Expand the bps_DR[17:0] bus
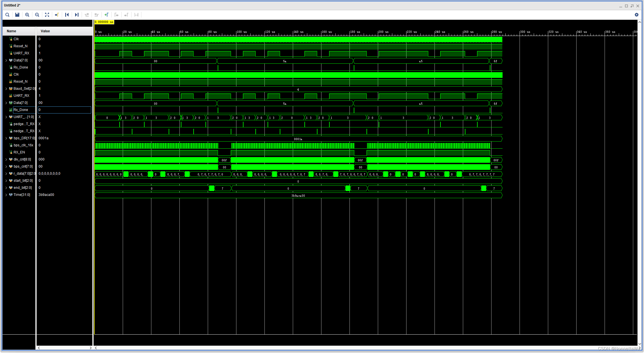The height and width of the screenshot is (353, 644). pos(6,138)
